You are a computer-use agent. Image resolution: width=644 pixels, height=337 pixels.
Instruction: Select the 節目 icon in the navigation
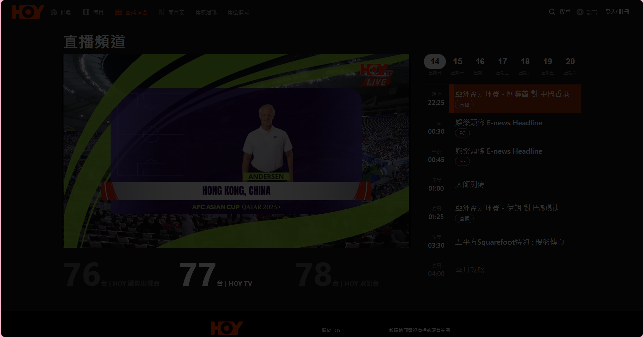(x=86, y=12)
